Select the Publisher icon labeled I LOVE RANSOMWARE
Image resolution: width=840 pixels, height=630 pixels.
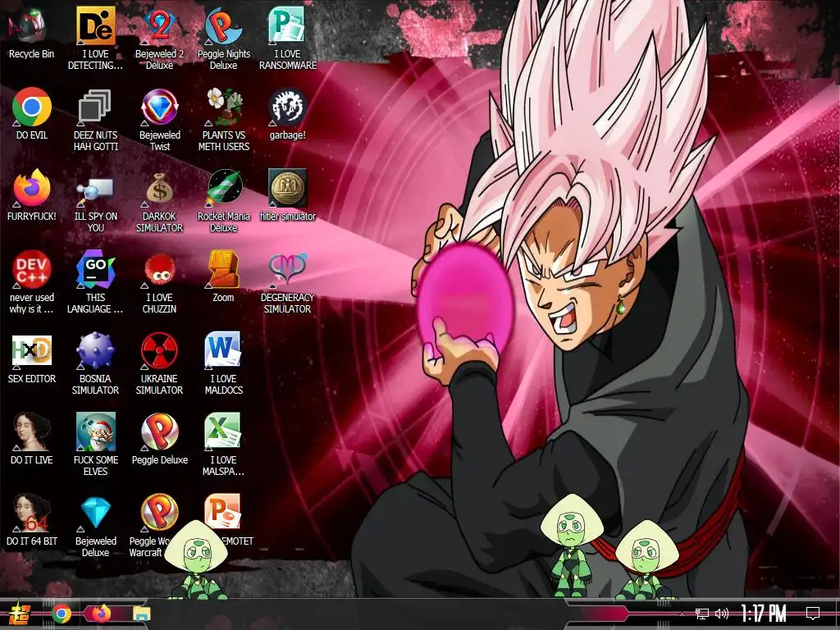pos(288,39)
